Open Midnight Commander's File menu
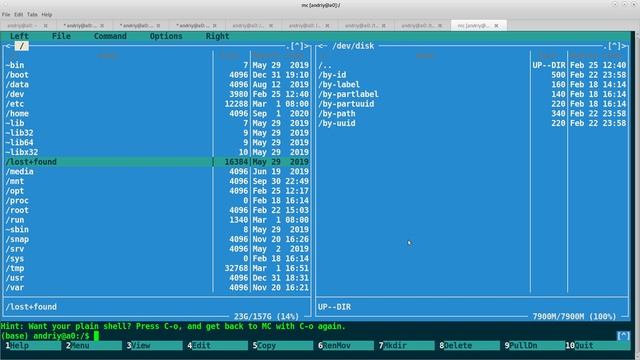The image size is (640, 360). (61, 36)
